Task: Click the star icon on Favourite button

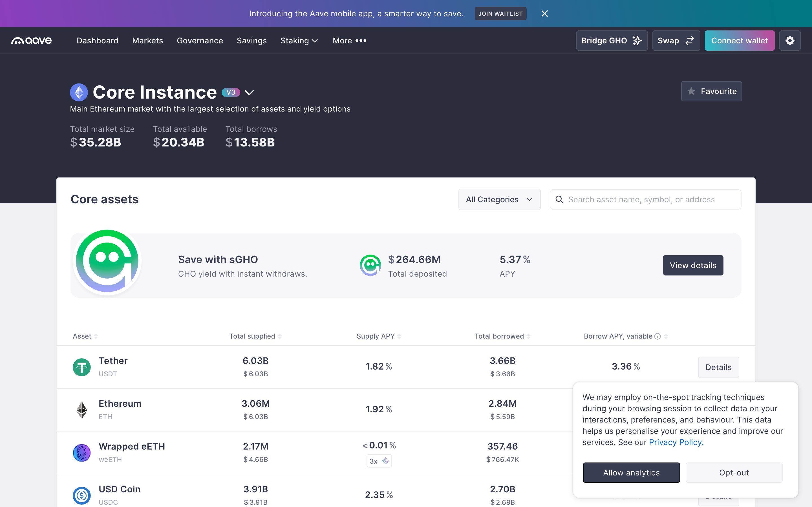Action: point(692,91)
